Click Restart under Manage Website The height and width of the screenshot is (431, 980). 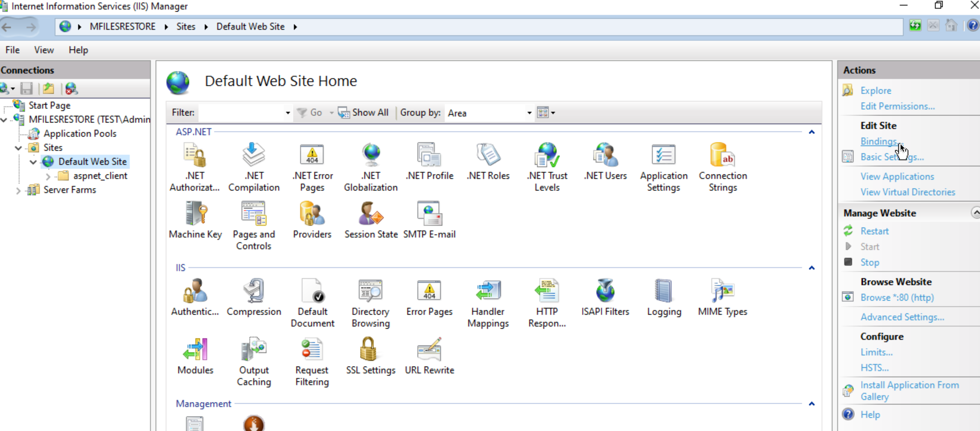[x=874, y=231]
